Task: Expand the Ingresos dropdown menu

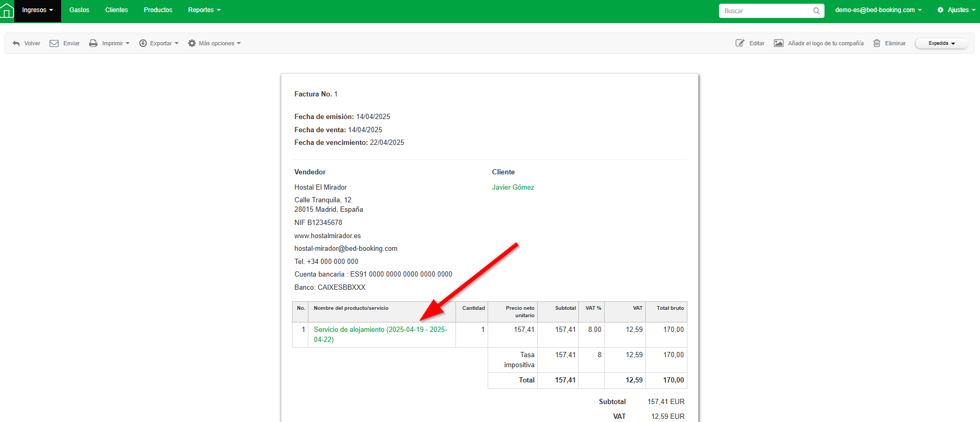Action: [37, 11]
